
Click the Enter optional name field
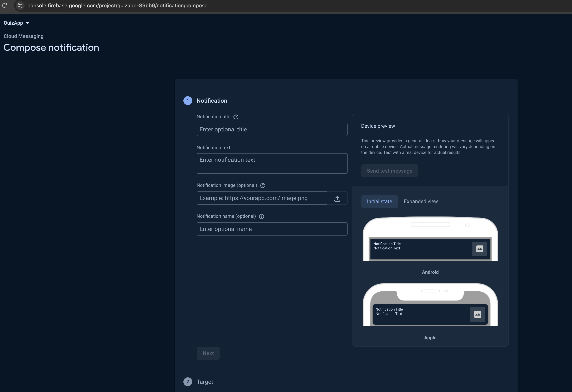pyautogui.click(x=272, y=229)
